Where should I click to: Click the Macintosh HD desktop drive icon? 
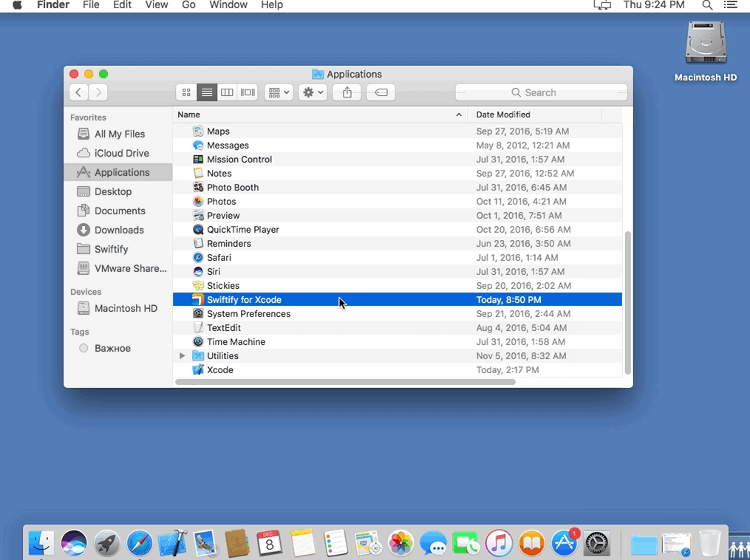point(706,43)
